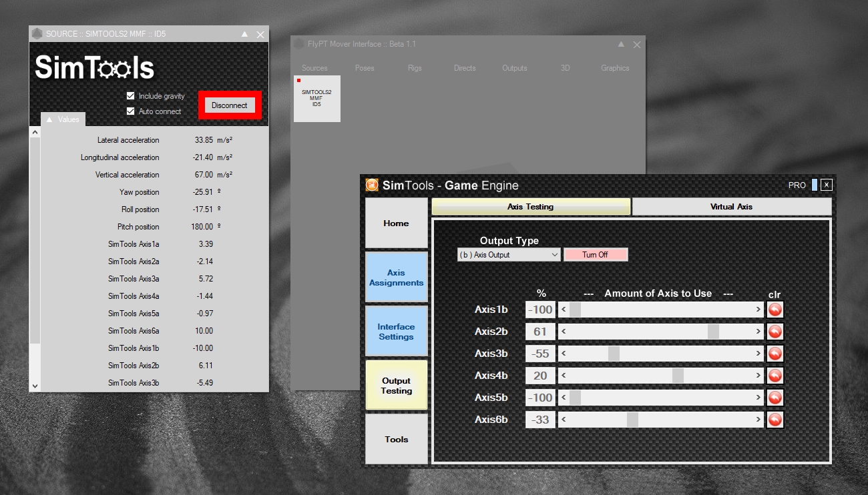Click the FlyPT Mover Interface title icon
Viewport: 868px width, 495px height.
(x=298, y=44)
